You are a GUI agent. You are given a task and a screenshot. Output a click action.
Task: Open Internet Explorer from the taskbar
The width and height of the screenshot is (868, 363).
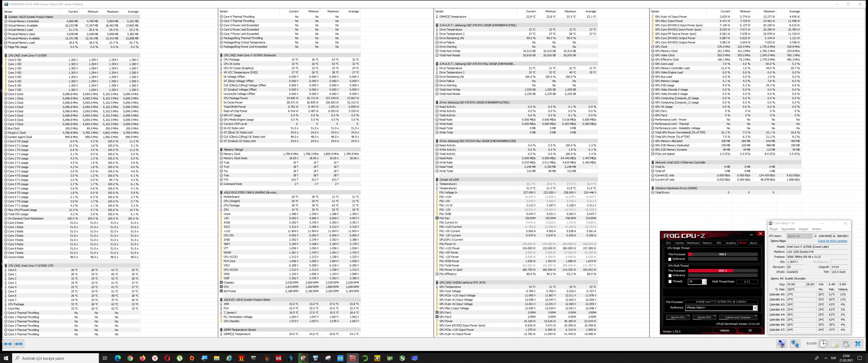click(x=229, y=358)
